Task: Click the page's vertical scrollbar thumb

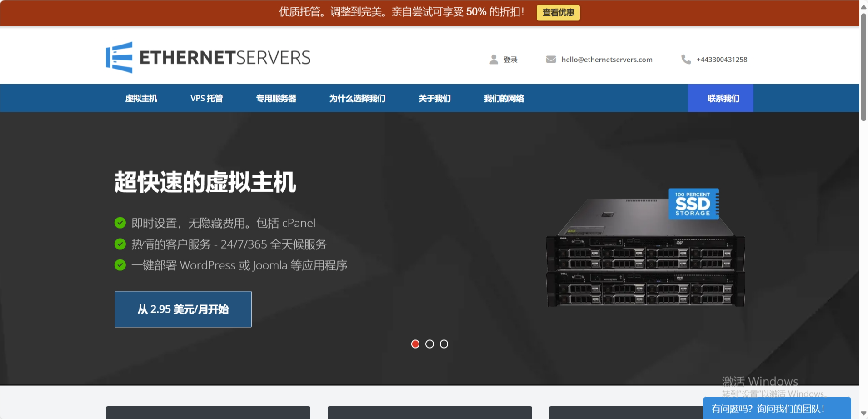Action: (863, 66)
